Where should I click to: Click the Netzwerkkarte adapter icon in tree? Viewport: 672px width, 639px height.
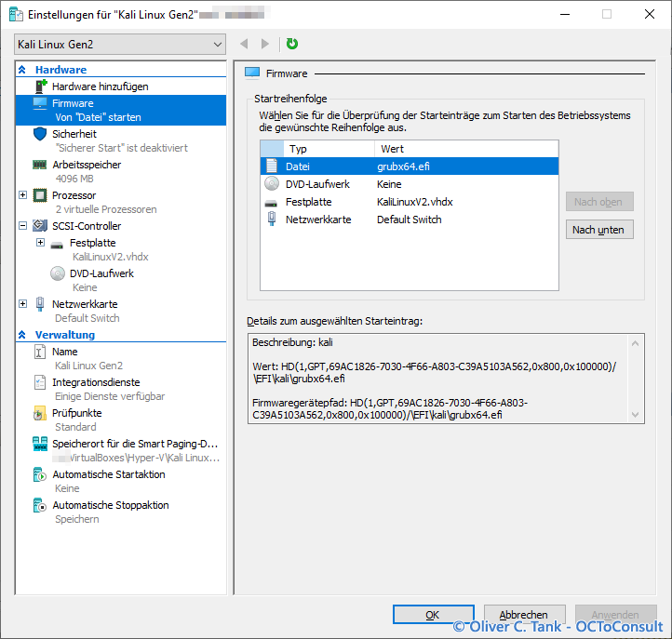(40, 303)
